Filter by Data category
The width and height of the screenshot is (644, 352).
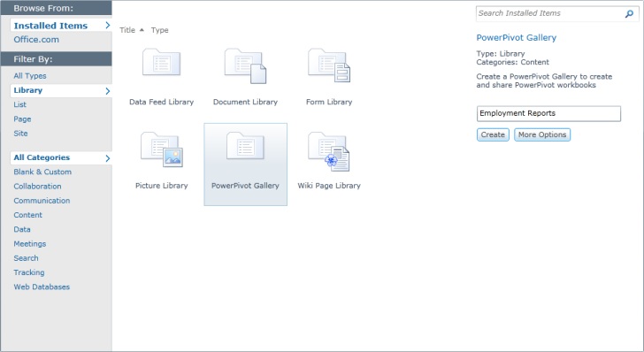point(22,230)
